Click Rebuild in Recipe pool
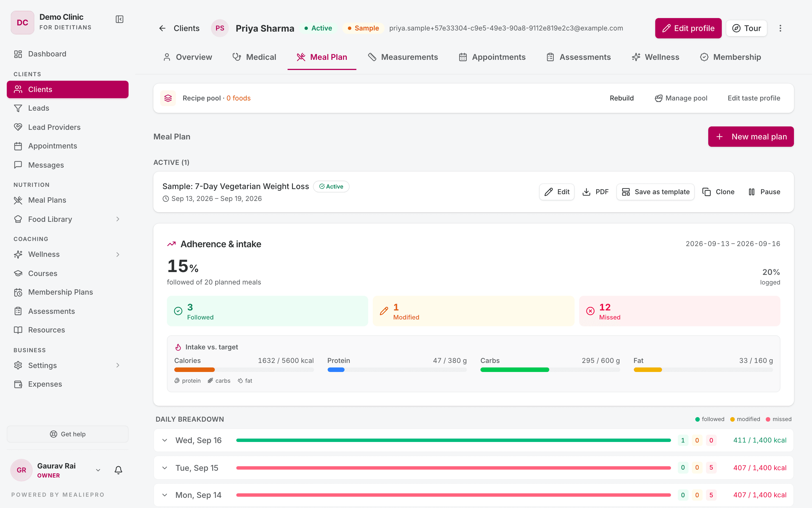Image resolution: width=812 pixels, height=508 pixels. 622,98
